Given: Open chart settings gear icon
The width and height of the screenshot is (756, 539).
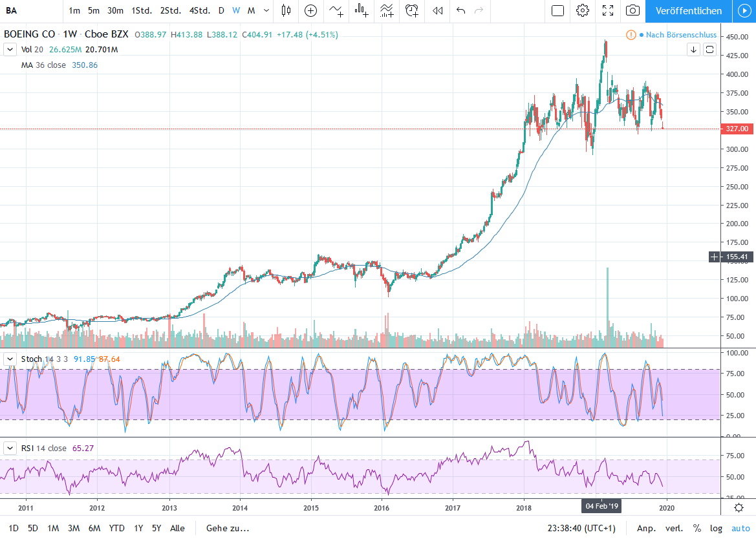Looking at the screenshot, I should tap(583, 10).
